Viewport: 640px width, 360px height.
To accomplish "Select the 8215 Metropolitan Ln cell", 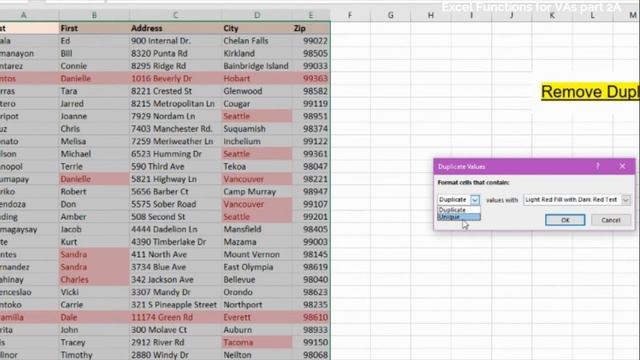I will (175, 104).
